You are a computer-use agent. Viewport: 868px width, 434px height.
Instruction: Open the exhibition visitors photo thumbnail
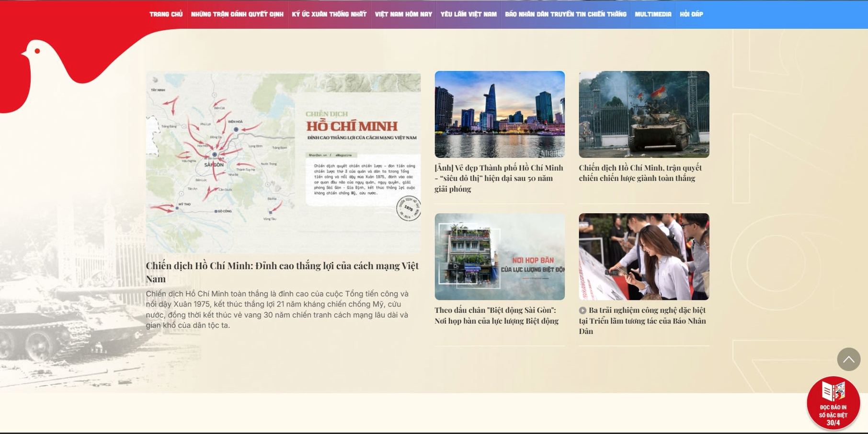pos(644,257)
